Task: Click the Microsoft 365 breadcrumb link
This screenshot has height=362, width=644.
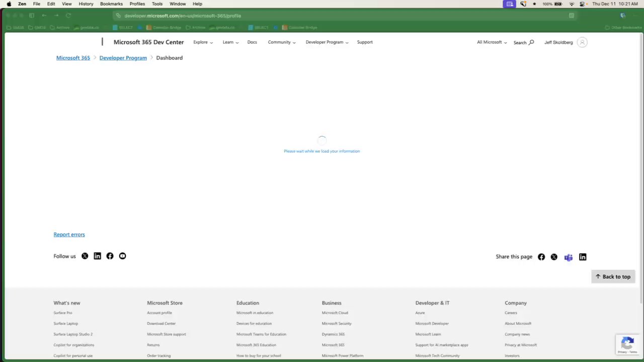Action: 73,58
